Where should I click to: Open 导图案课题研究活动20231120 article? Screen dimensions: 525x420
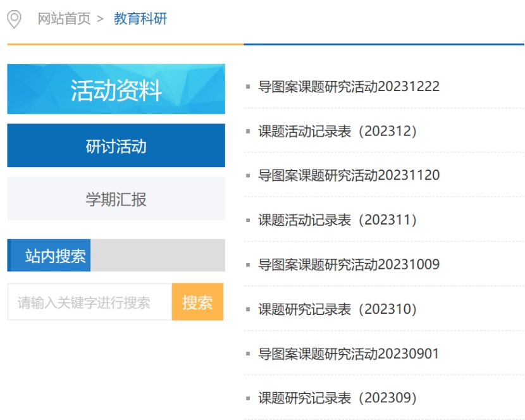point(349,175)
